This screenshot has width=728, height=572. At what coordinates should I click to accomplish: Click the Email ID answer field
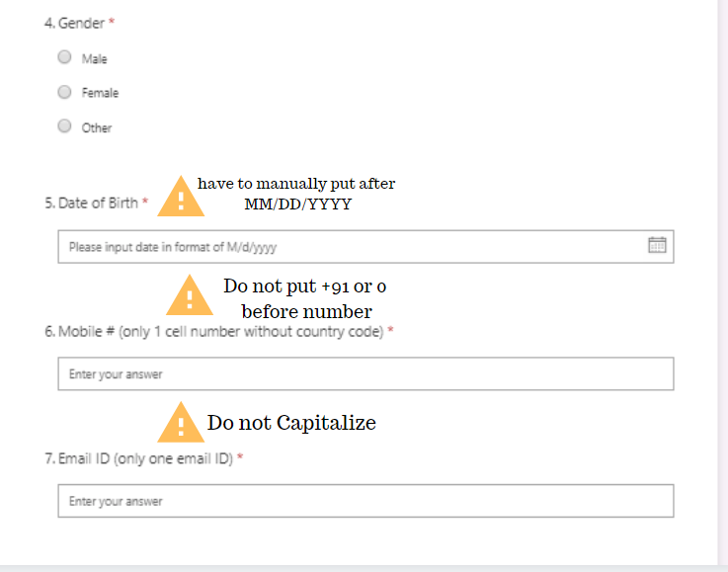point(365,501)
